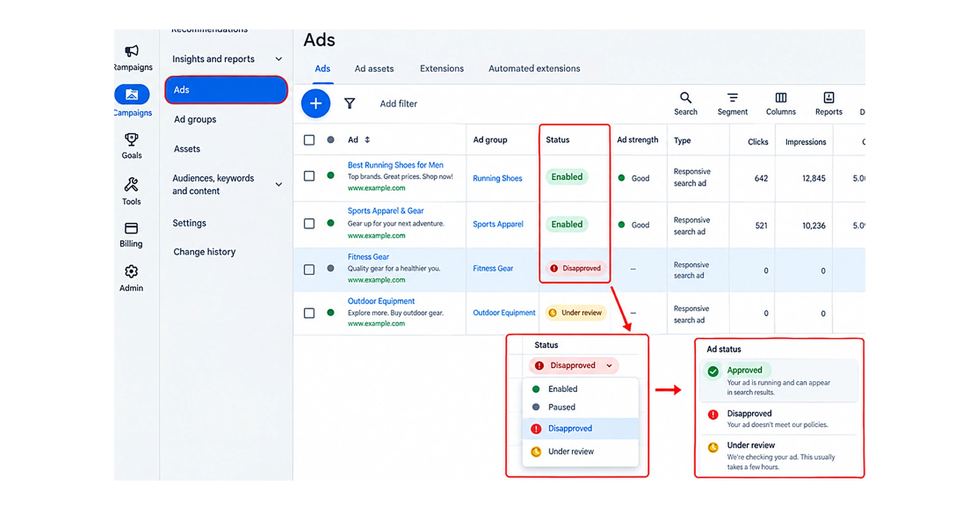
Task: Check the Best Running Shoes for Men row
Action: tap(309, 176)
